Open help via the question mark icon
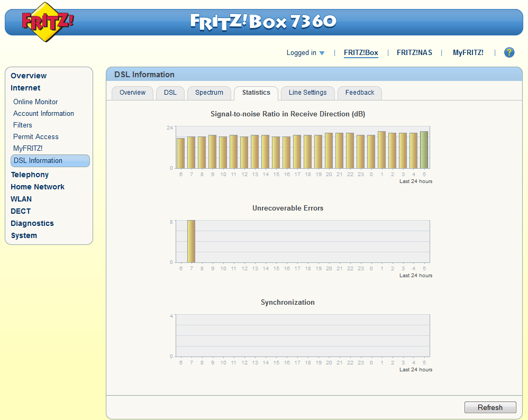Image resolution: width=528 pixels, height=420 pixels. click(509, 52)
